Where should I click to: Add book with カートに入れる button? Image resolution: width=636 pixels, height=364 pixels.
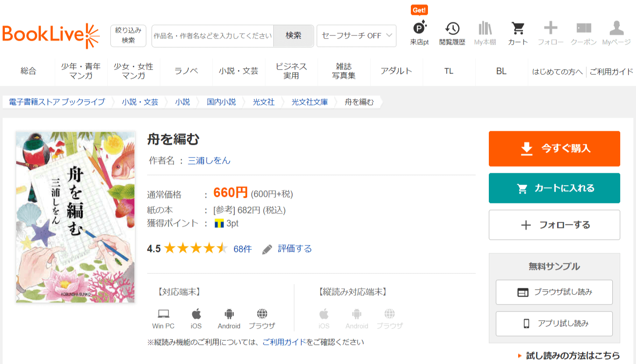(x=554, y=188)
